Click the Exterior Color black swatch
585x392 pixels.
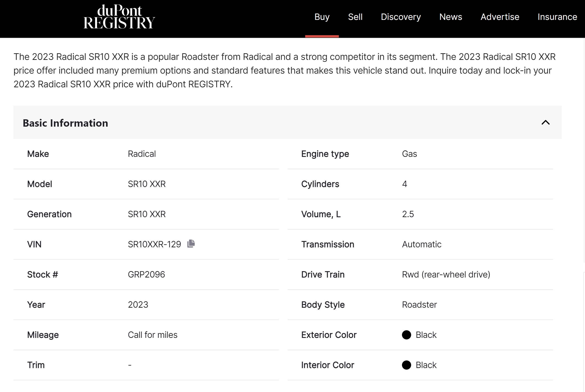pos(406,335)
